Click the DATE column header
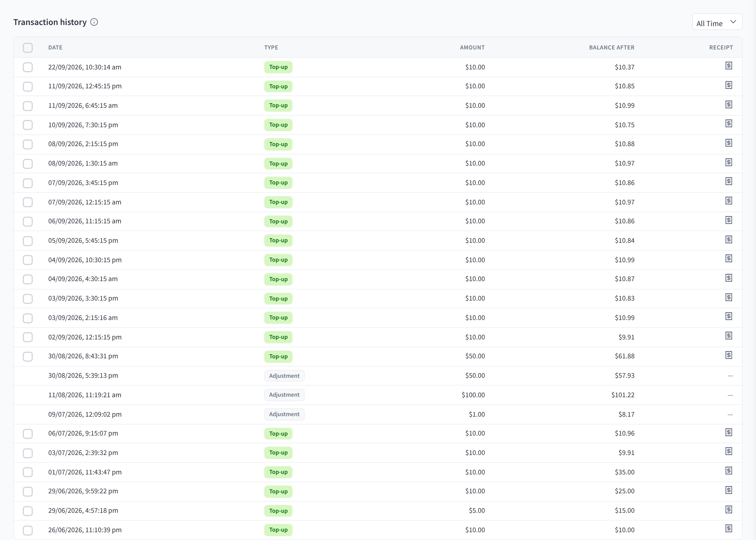This screenshot has height=540, width=756. point(56,47)
